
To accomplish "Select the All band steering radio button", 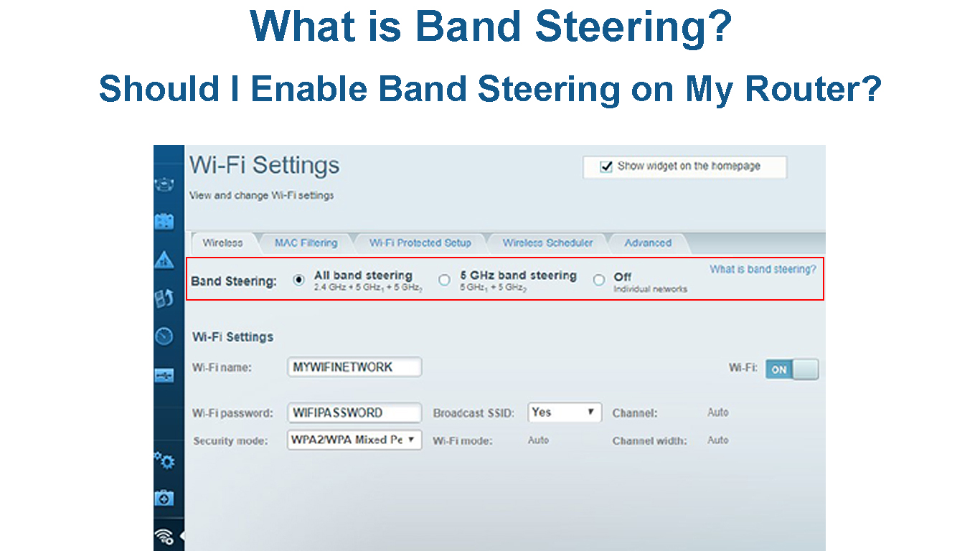I will [x=299, y=280].
